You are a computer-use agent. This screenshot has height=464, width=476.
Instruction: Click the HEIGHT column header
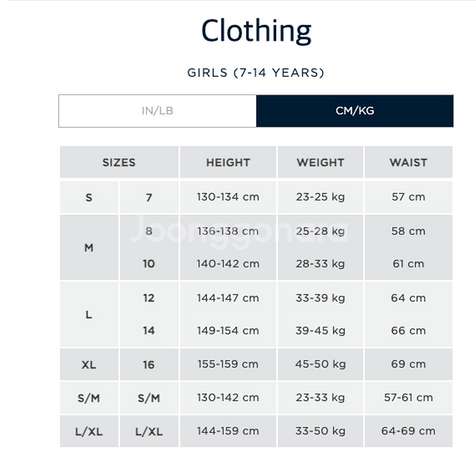227,163
